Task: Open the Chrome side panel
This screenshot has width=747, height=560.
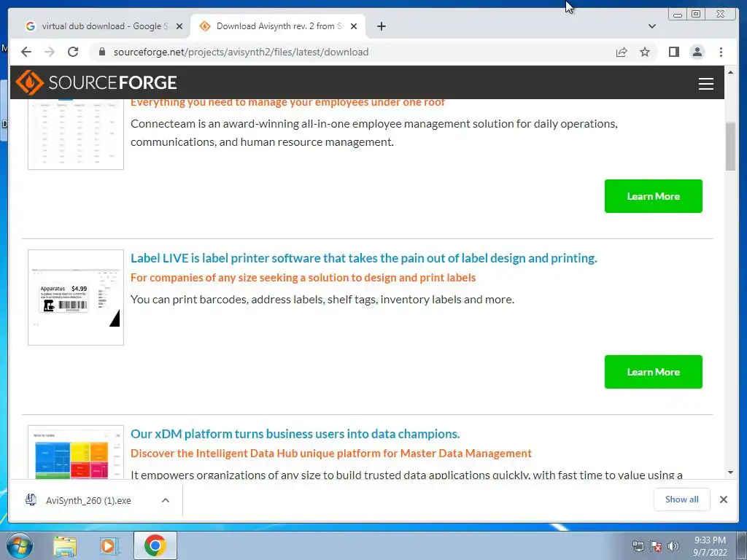Action: tap(673, 52)
